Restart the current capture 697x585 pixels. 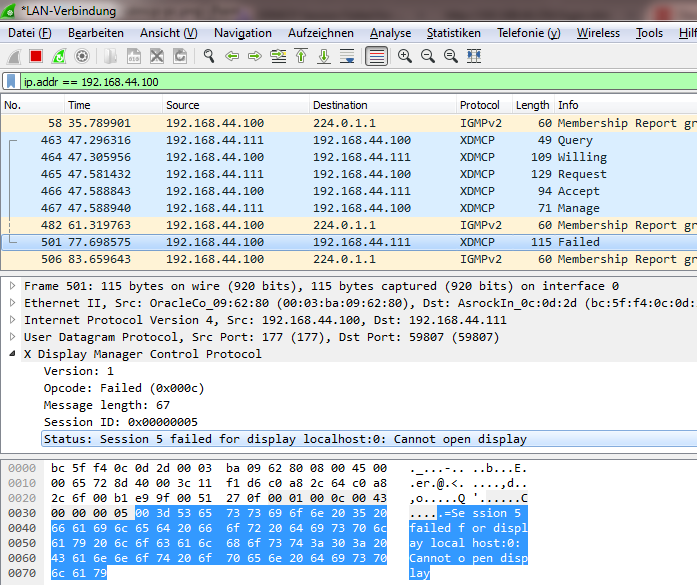pyautogui.click(x=59, y=56)
